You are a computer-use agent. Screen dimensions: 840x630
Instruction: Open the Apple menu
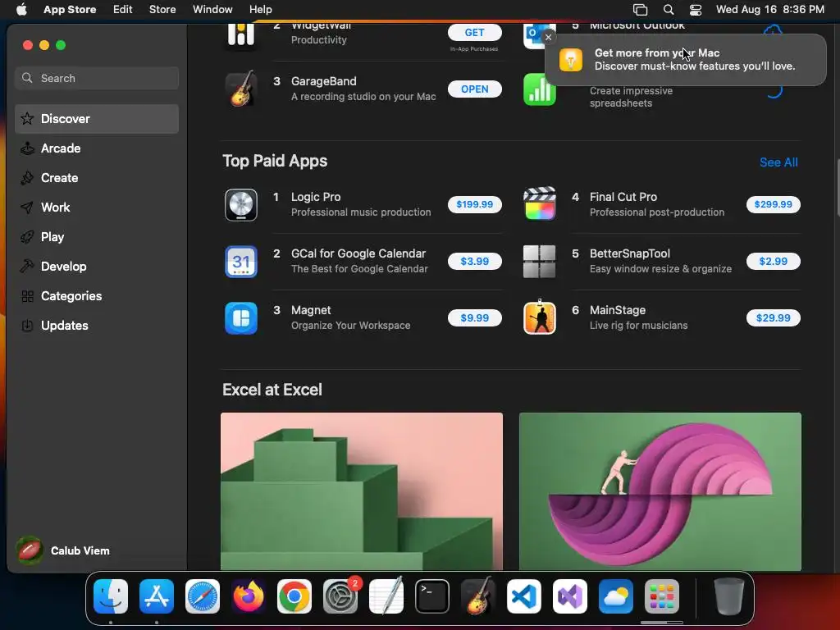tap(21, 10)
